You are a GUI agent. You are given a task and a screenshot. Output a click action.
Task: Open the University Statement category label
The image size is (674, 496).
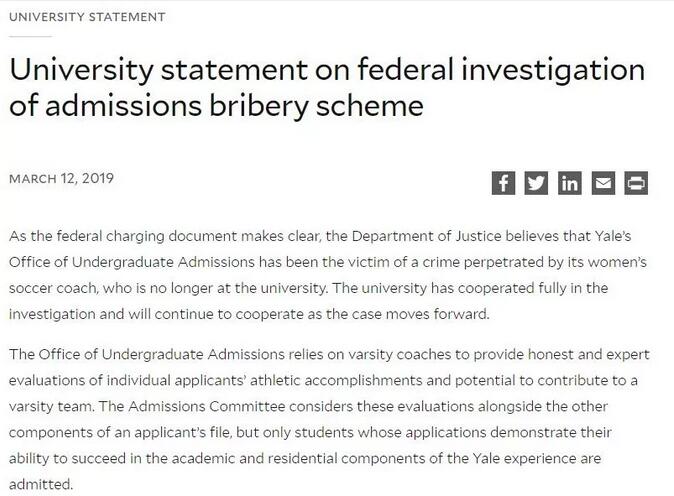click(x=87, y=17)
